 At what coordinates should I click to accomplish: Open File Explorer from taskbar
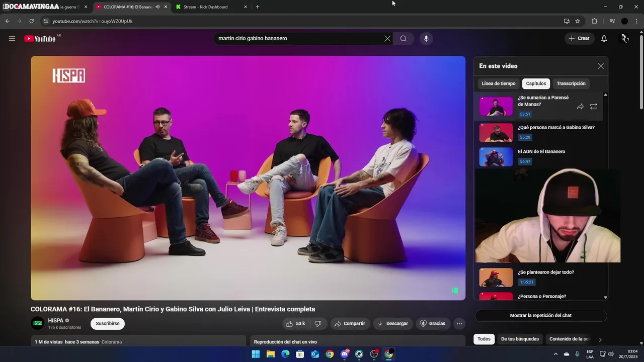[270, 354]
